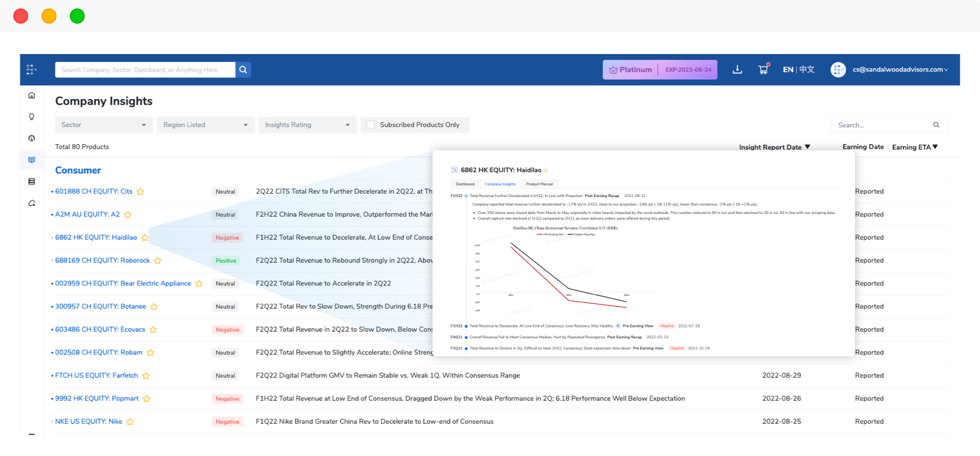Viewport: 980px width, 456px height.
Task: Star the FTCH US Farfetch row
Action: click(146, 375)
